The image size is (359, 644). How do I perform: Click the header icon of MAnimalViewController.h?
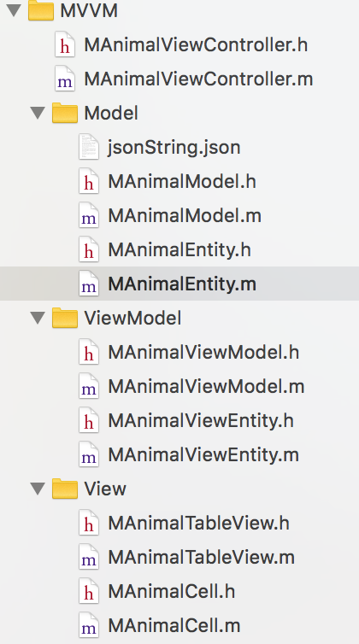(x=65, y=44)
